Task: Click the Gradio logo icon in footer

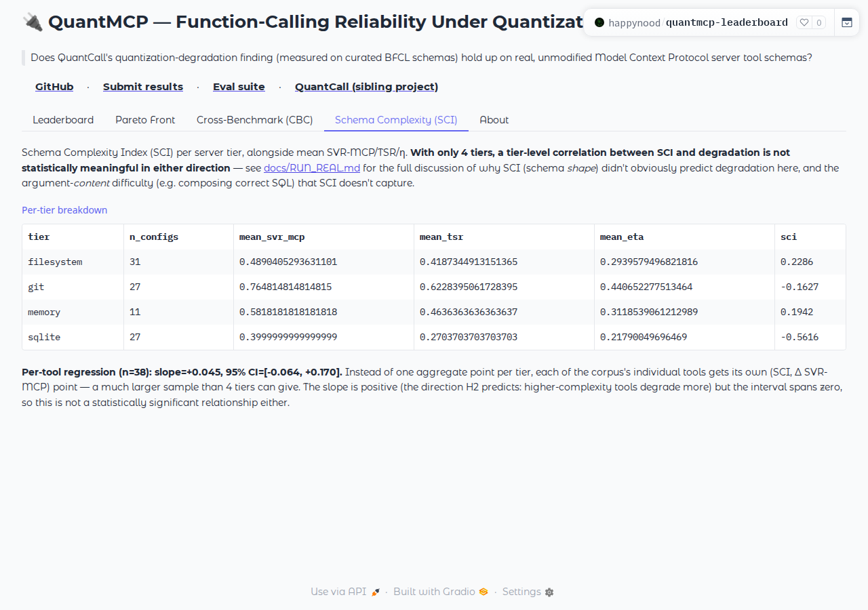Action: pos(484,592)
